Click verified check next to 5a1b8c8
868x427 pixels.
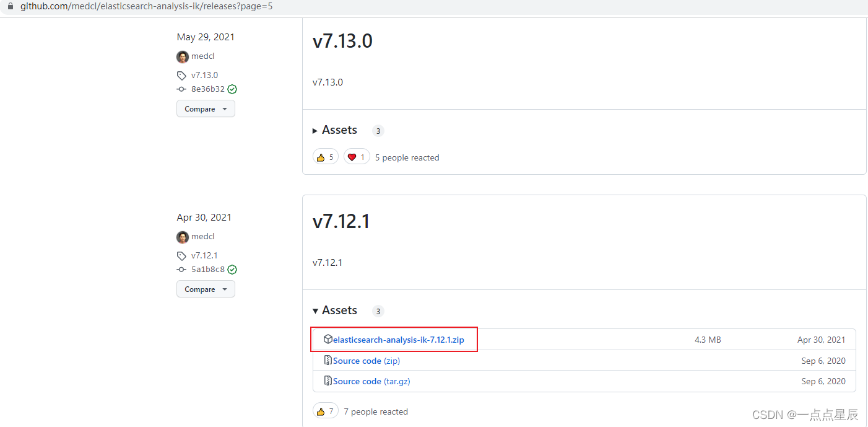[x=232, y=270]
